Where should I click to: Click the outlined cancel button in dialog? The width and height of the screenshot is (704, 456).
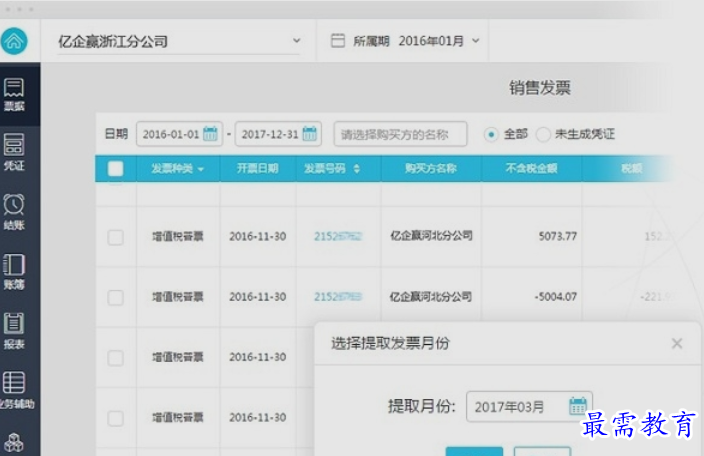[542, 451]
